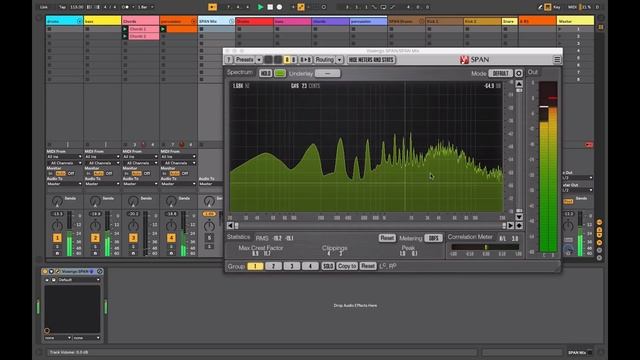The image size is (640, 360).
Task: Open the Default preset dropdown in device
Action: pyautogui.click(x=78, y=280)
